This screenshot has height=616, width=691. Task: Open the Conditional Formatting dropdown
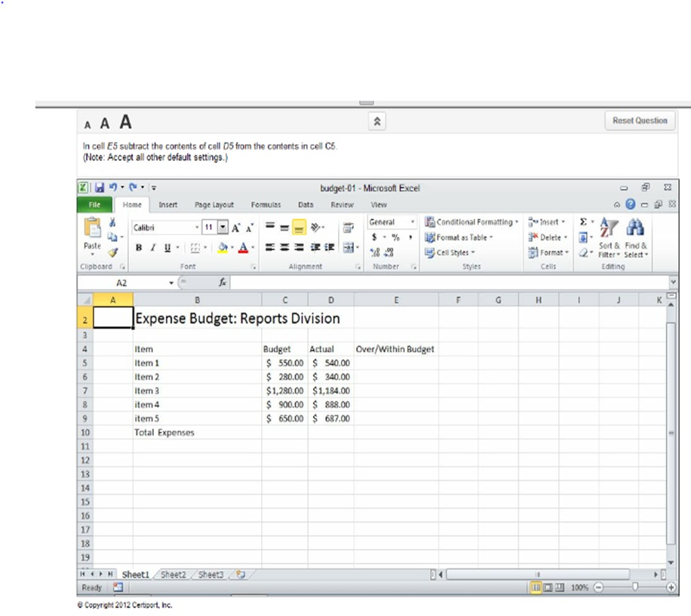point(472,222)
